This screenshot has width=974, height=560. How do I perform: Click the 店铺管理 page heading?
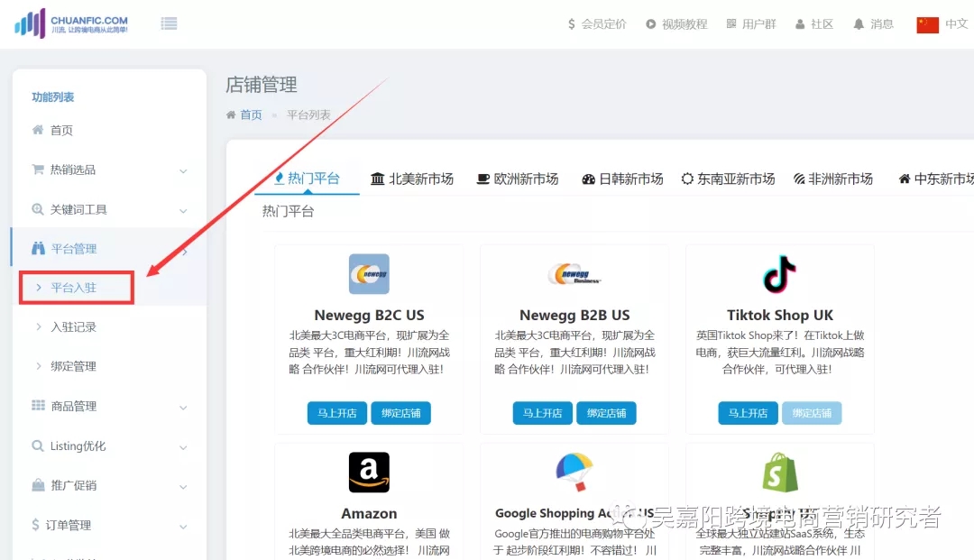point(261,85)
